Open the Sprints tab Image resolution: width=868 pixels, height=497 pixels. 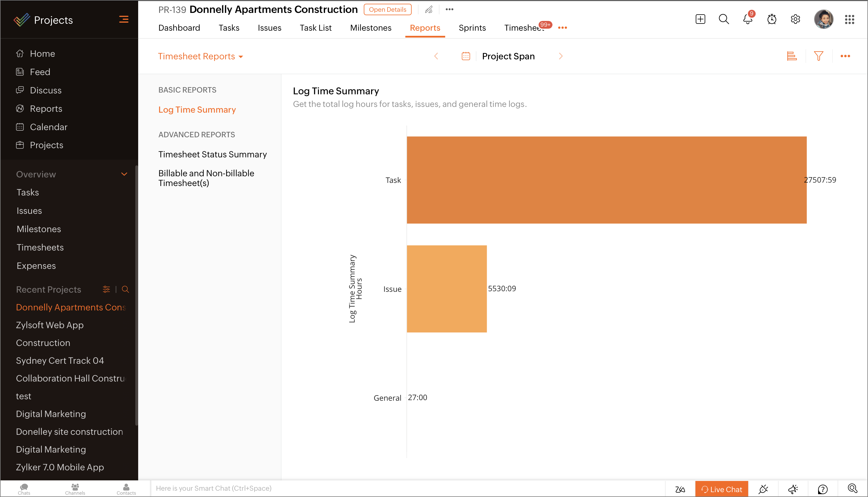point(472,28)
